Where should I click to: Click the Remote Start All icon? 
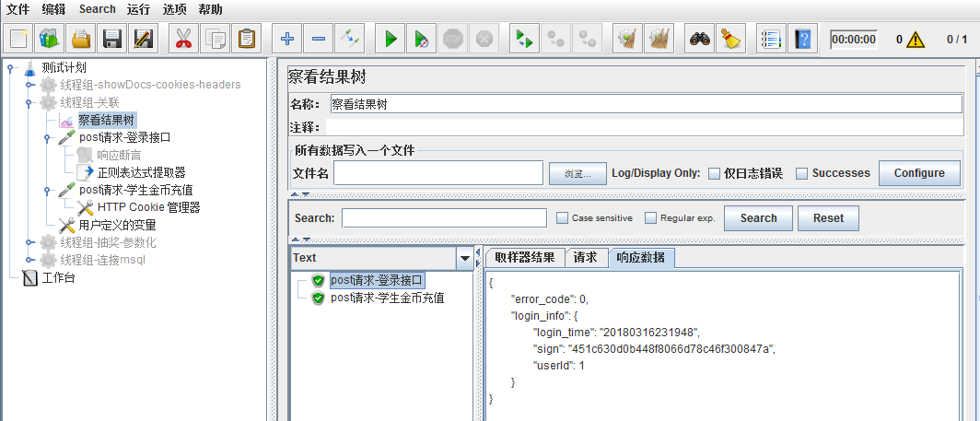(x=524, y=40)
